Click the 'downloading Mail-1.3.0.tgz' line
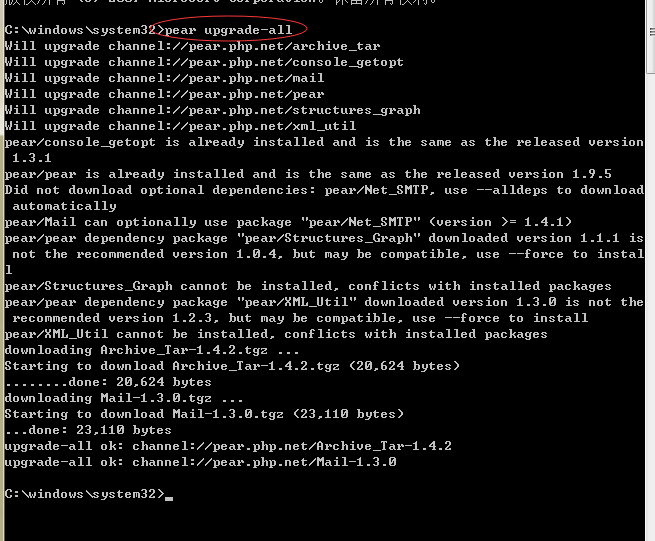The width and height of the screenshot is (655, 541). point(124,398)
